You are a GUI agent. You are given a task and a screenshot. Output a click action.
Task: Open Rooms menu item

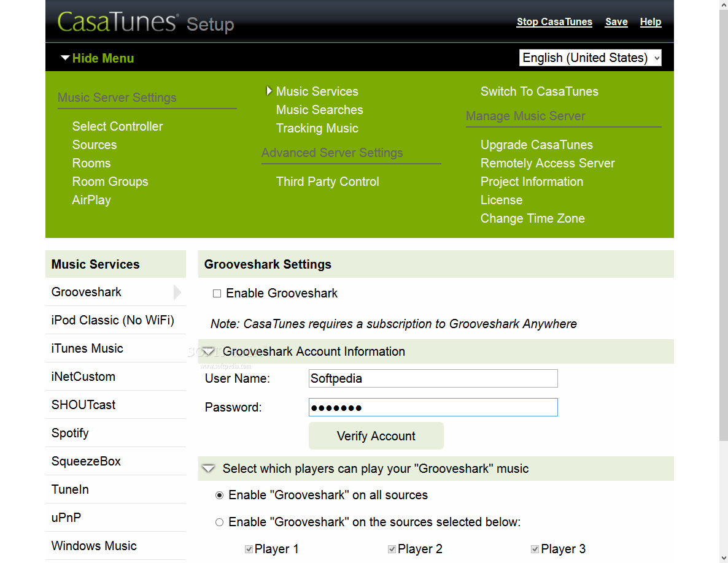(x=91, y=163)
